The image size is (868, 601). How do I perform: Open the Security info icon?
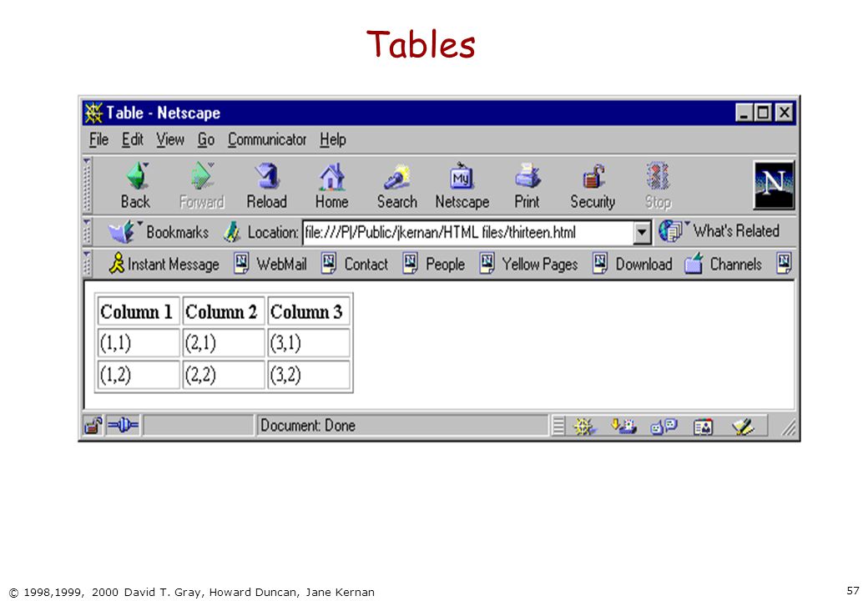click(593, 177)
